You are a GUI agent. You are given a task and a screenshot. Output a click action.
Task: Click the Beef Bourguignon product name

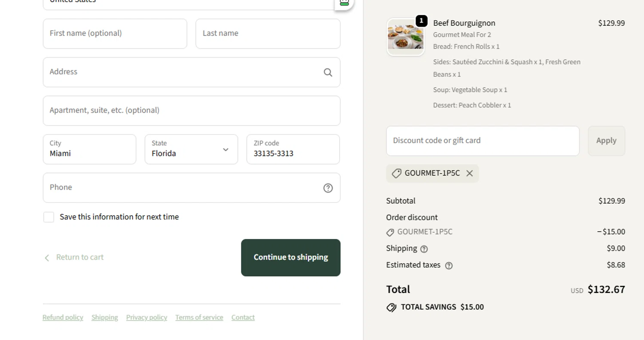tap(464, 23)
